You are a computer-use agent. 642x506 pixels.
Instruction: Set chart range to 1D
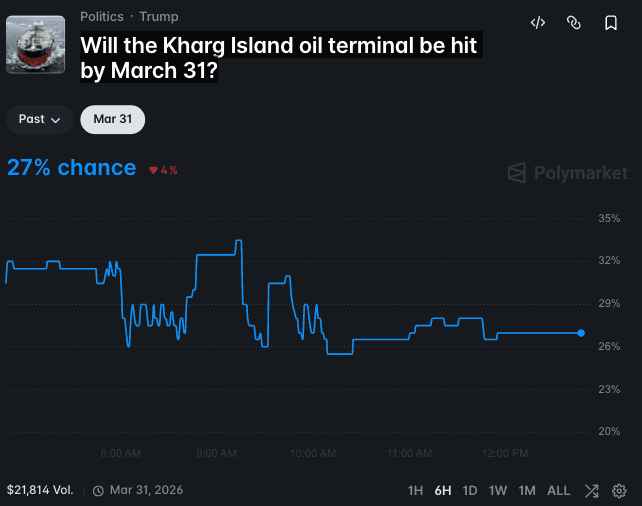click(x=470, y=491)
